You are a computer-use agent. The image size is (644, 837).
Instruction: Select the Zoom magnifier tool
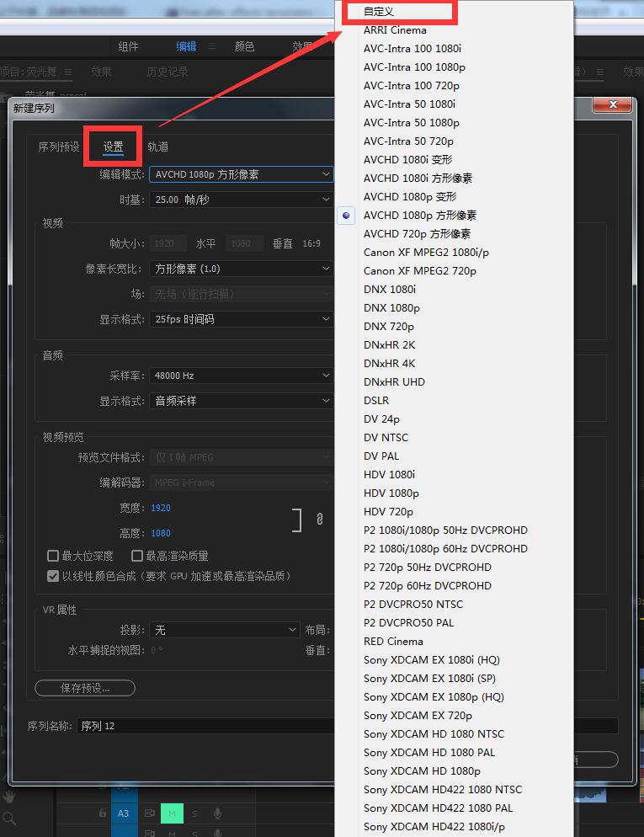coord(8,818)
